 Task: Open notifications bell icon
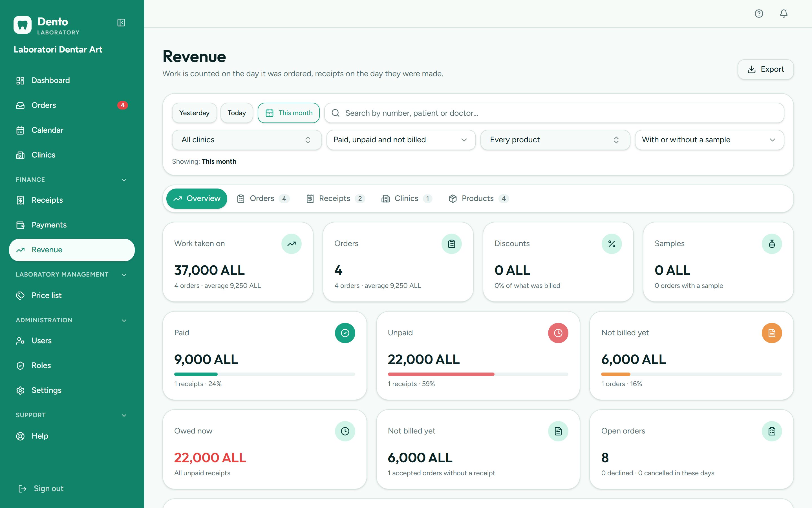[x=784, y=14]
